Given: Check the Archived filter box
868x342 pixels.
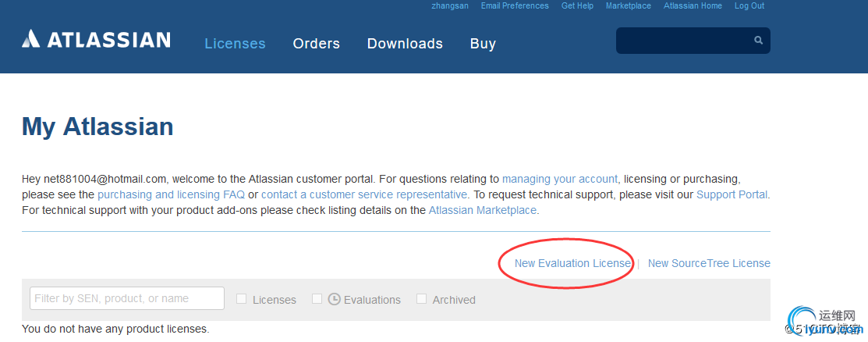Looking at the screenshot, I should 422,299.
